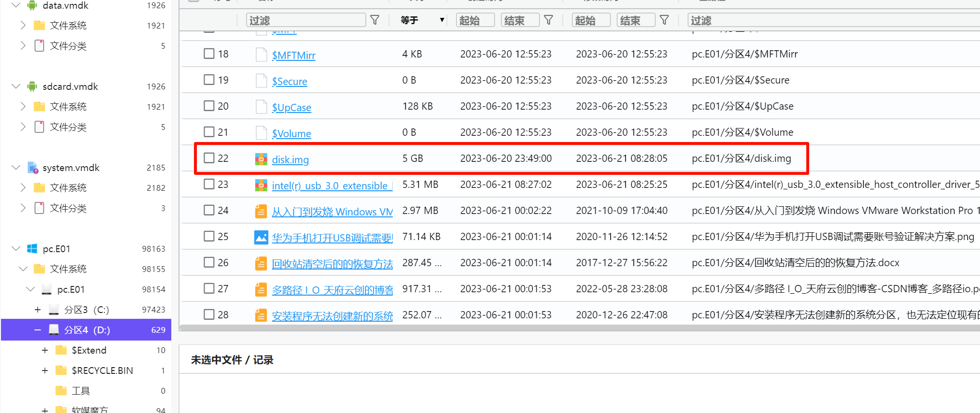Viewport: 980px width, 413px height.
Task: Collapse the system.vmdk tree node
Action: pos(16,167)
